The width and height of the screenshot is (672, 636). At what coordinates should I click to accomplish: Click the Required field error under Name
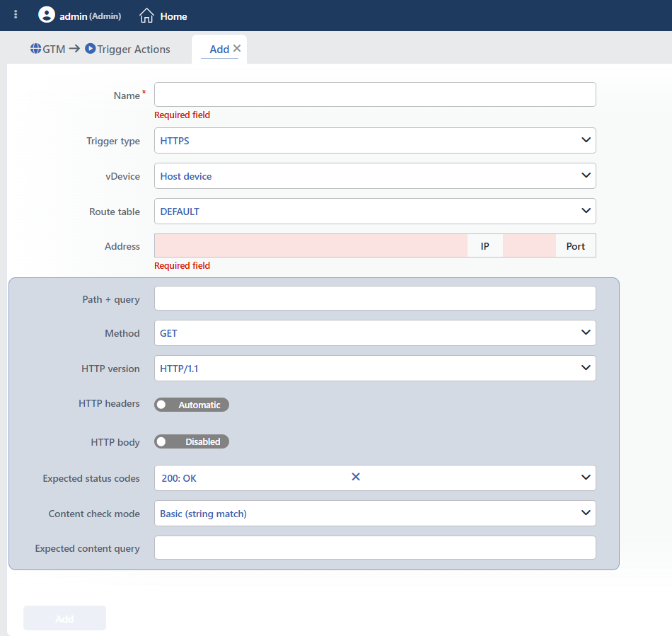182,115
